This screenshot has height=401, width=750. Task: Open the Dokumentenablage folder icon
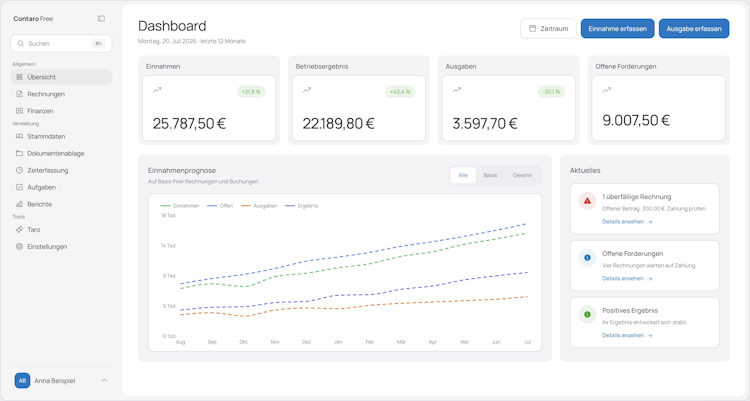pyautogui.click(x=19, y=153)
